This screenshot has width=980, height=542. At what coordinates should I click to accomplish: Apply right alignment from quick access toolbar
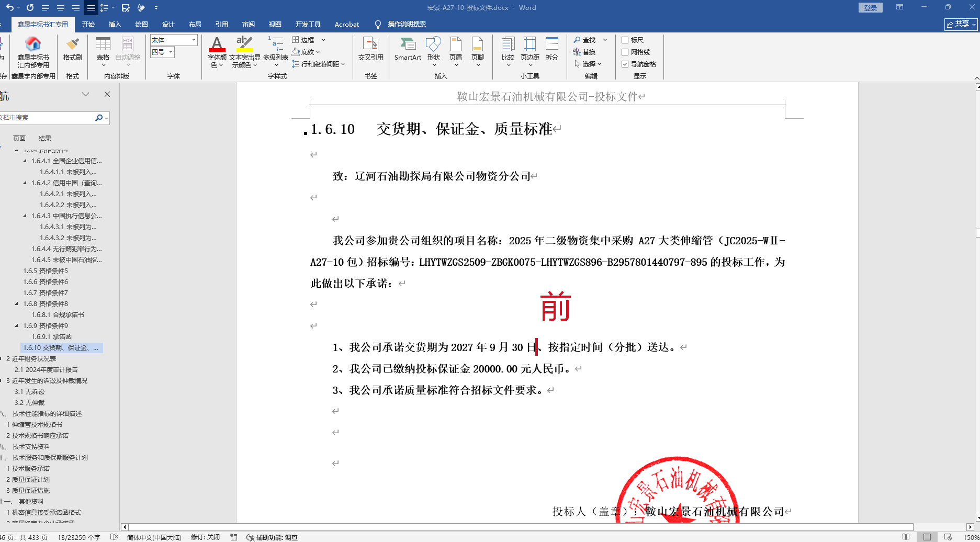point(76,8)
